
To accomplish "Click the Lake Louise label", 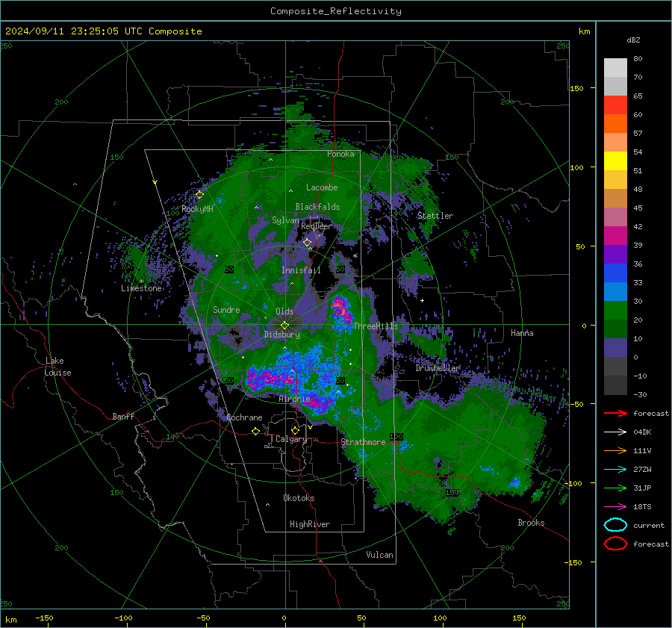I will tap(57, 367).
